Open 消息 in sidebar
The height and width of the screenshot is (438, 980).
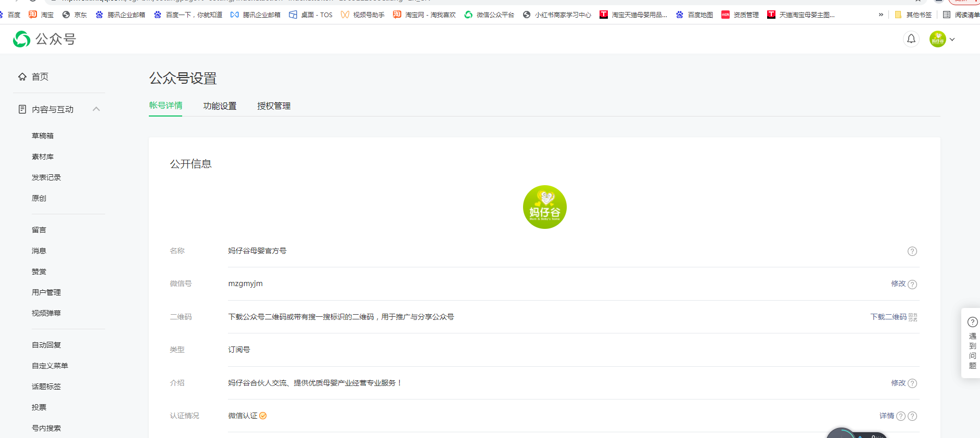(39, 251)
